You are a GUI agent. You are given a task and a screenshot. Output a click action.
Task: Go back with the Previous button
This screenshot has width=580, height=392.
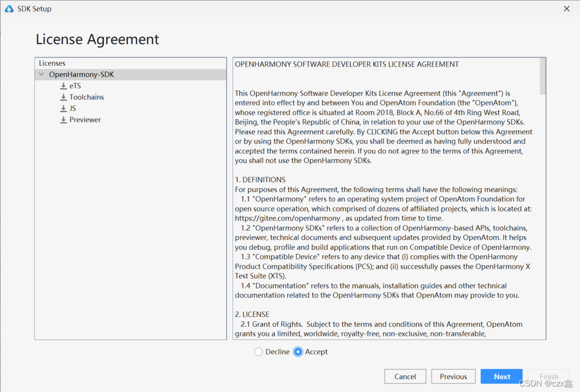coord(453,377)
